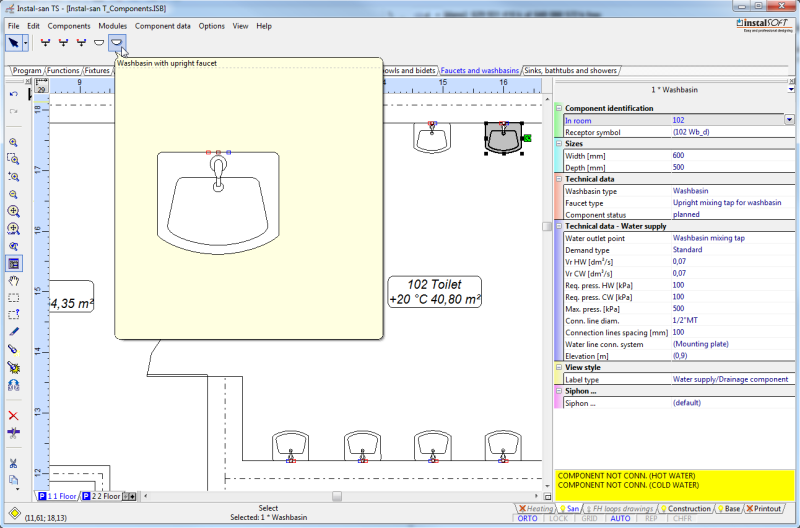Open the In room 102 dropdown
Viewport: 800px width, 528px height.
789,120
